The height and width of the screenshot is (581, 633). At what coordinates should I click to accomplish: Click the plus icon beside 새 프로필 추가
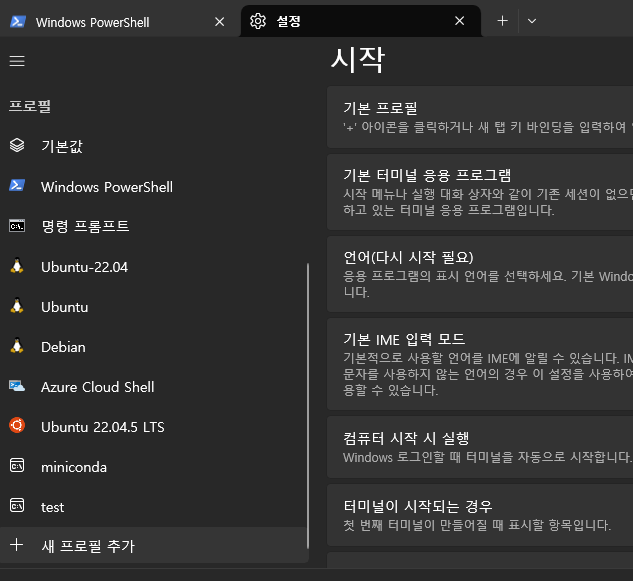(x=17, y=545)
